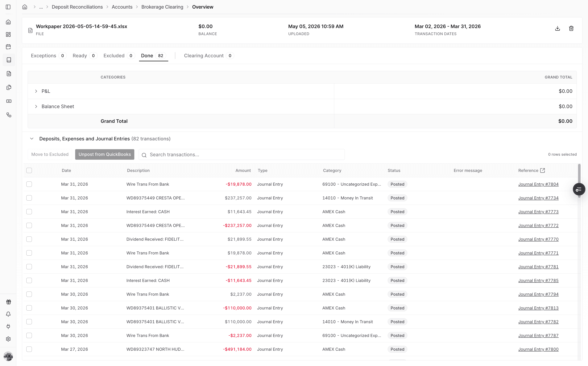Check the $2,237.00 Wire Trans row checkbox
588x366 pixels.
29,294
